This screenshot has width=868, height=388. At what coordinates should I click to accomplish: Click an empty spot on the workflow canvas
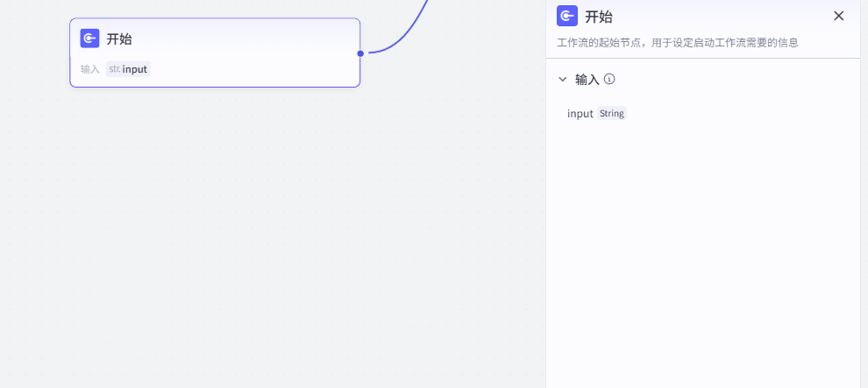(263, 245)
